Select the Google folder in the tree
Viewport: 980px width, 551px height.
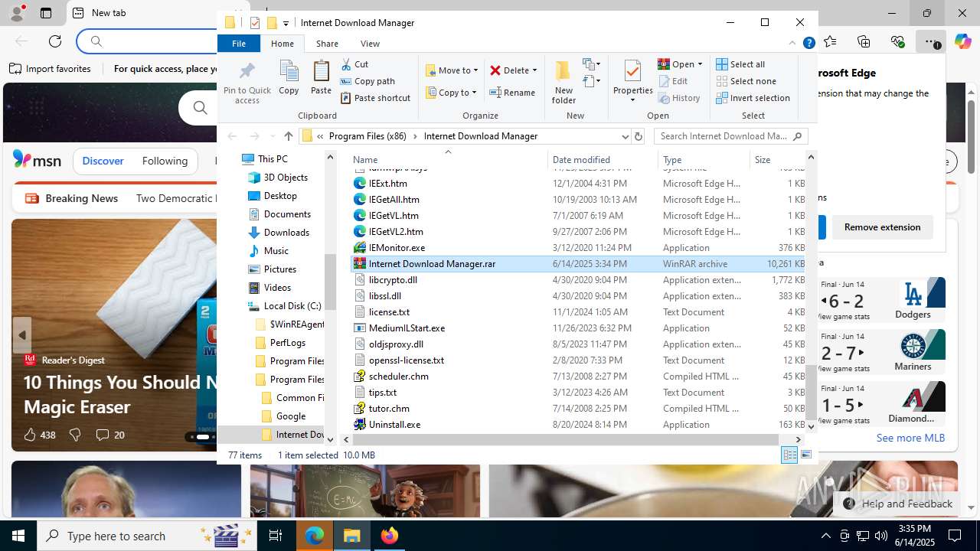point(291,416)
